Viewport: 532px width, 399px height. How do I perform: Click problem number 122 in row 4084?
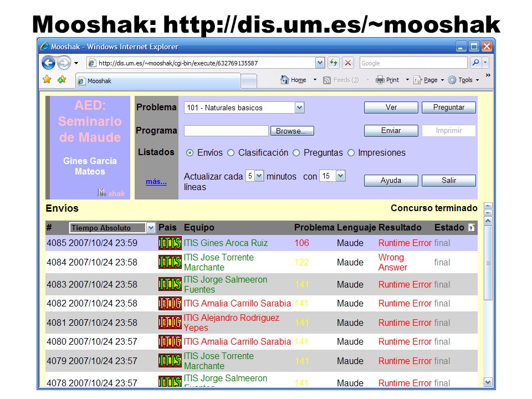tap(301, 262)
